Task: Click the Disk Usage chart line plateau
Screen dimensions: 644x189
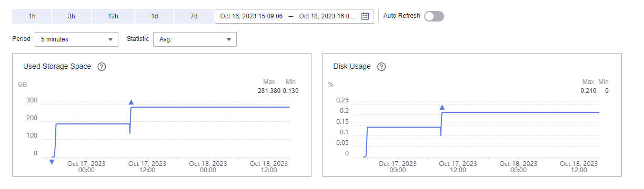Action: pos(521,112)
